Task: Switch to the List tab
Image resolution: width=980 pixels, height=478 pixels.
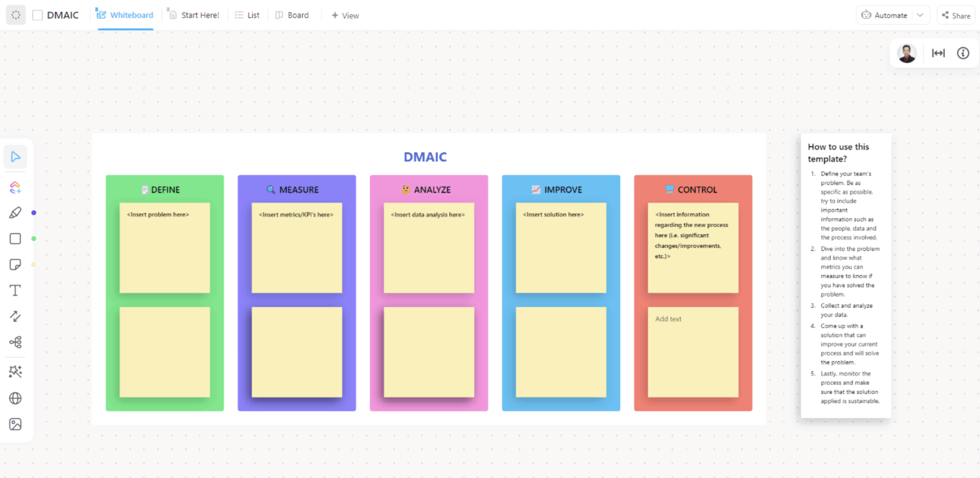Action: pos(247,15)
